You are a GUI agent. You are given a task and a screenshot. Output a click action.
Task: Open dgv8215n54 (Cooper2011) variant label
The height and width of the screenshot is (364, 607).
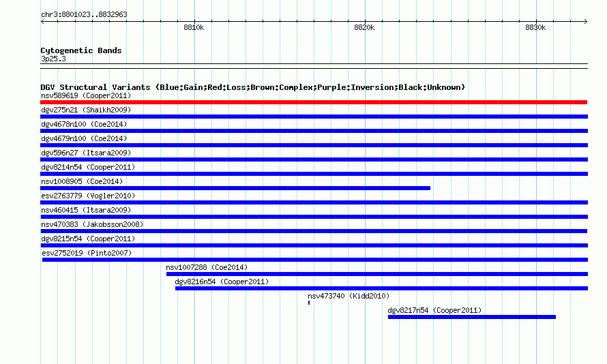point(88,239)
